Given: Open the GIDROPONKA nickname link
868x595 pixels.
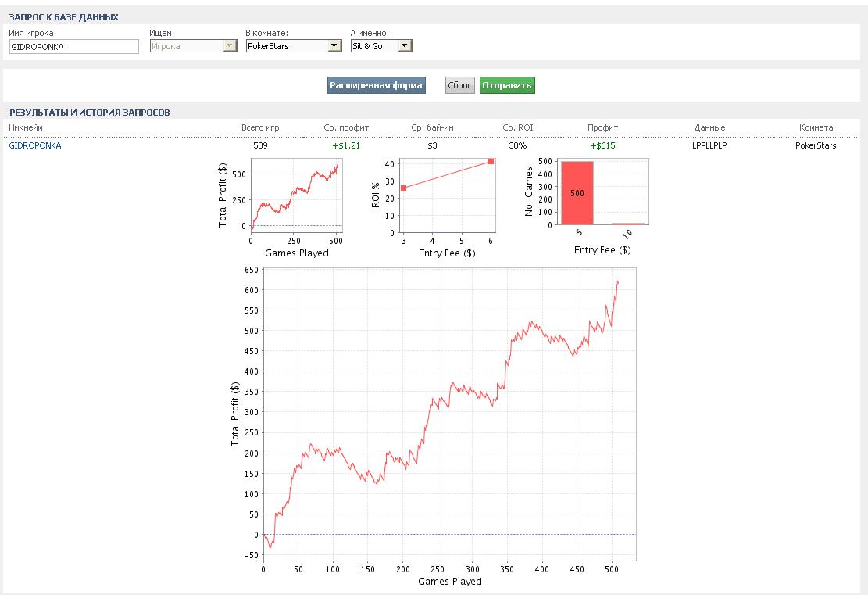Looking at the screenshot, I should pyautogui.click(x=35, y=145).
